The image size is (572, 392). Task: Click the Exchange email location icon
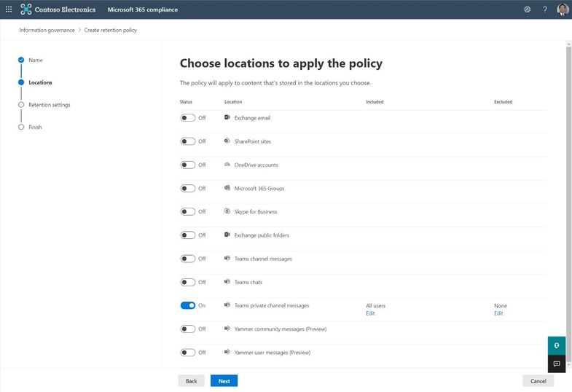click(x=227, y=117)
